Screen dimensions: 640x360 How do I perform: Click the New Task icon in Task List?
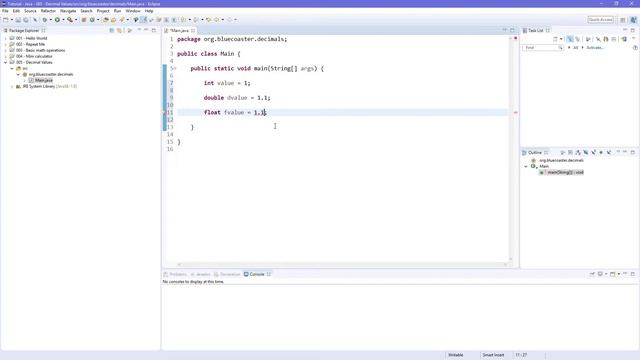[555, 39]
